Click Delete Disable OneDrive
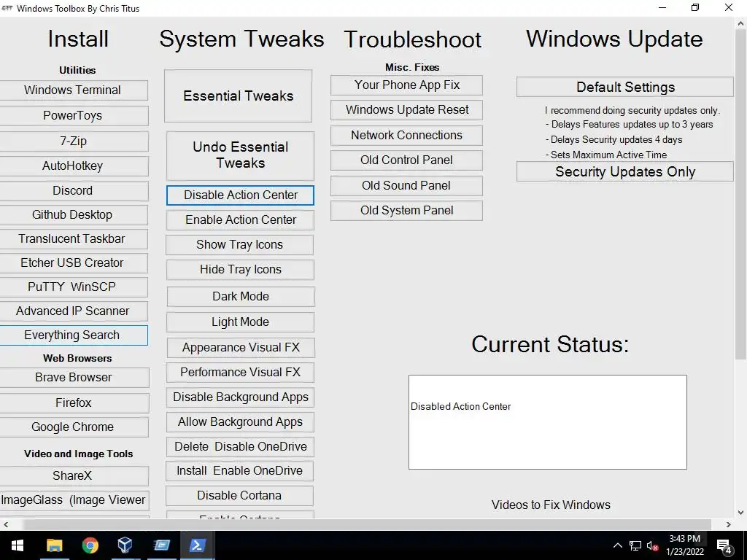 pyautogui.click(x=241, y=447)
